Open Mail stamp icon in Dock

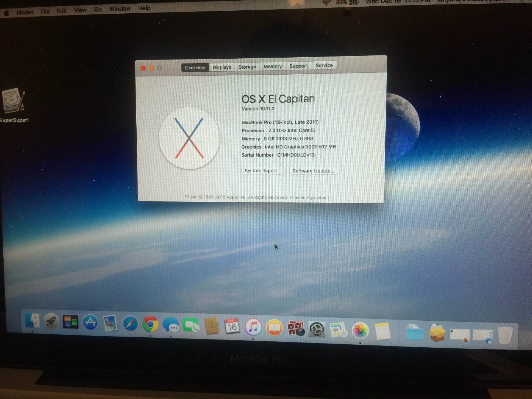pyautogui.click(x=110, y=323)
